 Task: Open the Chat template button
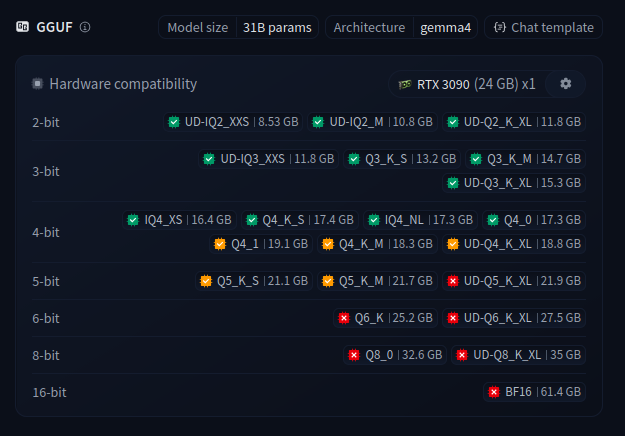pos(543,27)
